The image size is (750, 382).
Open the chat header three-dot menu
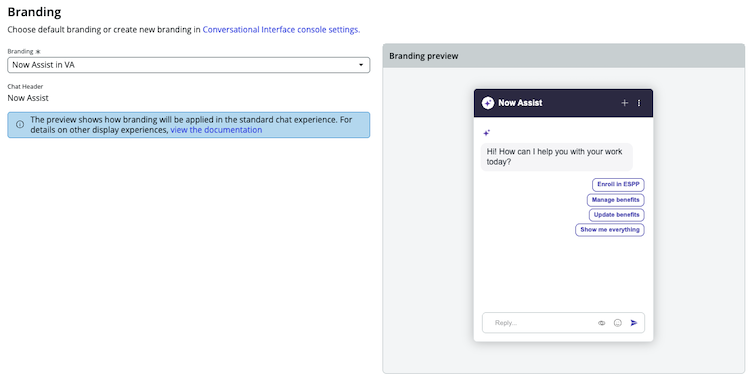click(x=639, y=103)
